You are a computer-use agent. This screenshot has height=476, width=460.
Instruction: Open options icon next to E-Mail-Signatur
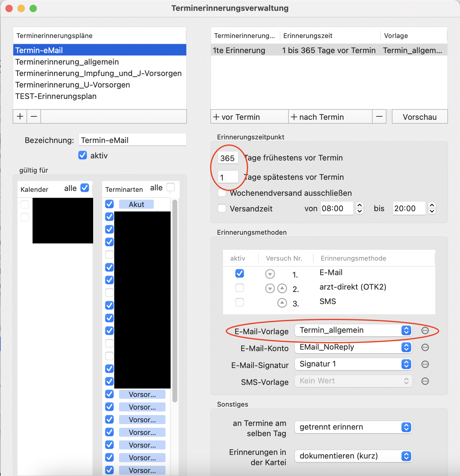pyautogui.click(x=425, y=364)
